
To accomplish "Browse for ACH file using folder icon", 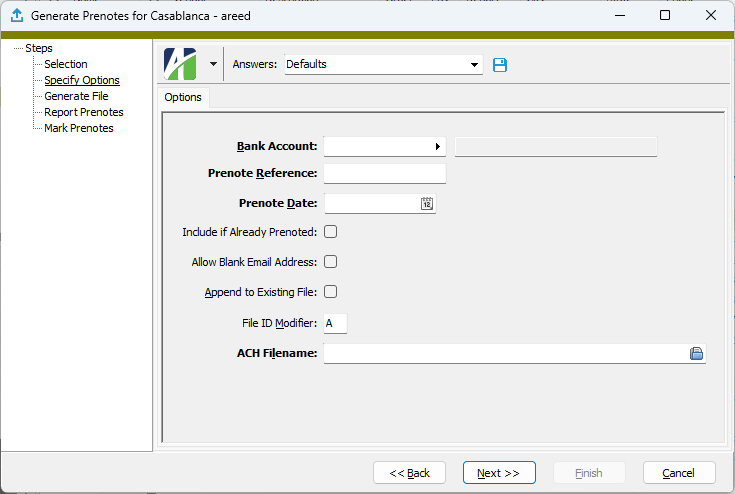I will pyautogui.click(x=697, y=353).
